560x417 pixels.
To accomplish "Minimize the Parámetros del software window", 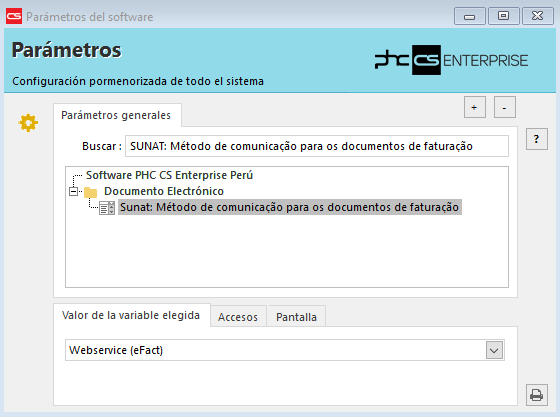I will [469, 16].
